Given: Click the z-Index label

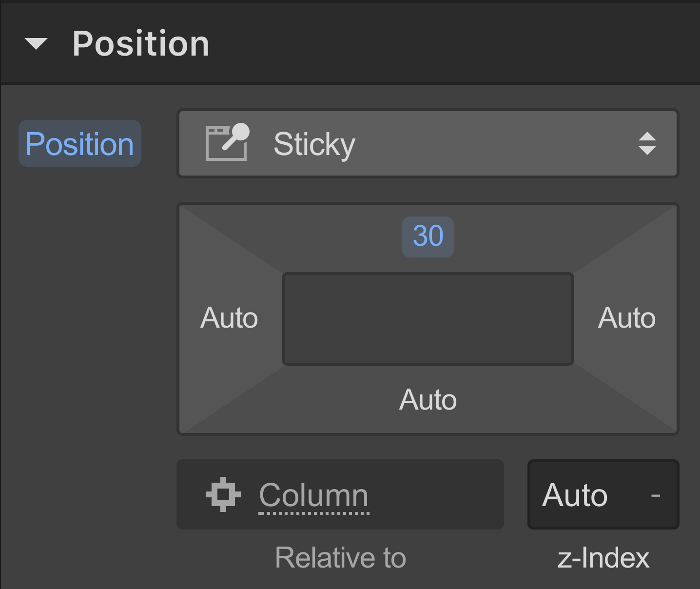Looking at the screenshot, I should coord(603,557).
